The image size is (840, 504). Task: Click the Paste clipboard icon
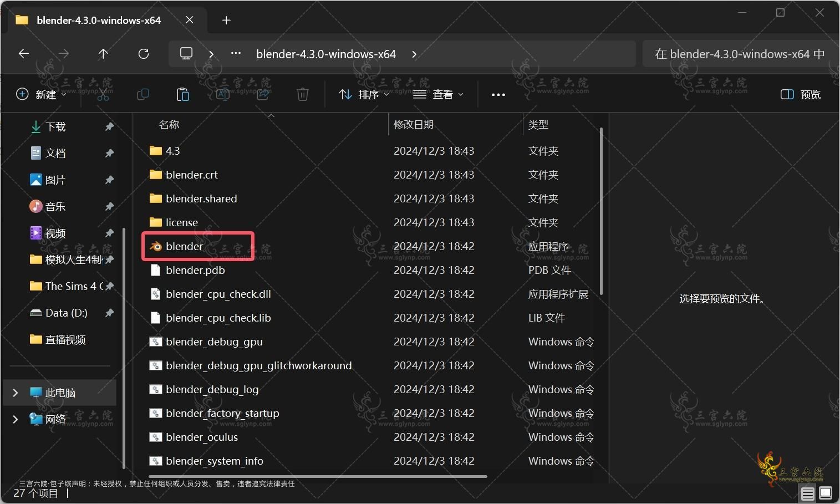point(183,94)
